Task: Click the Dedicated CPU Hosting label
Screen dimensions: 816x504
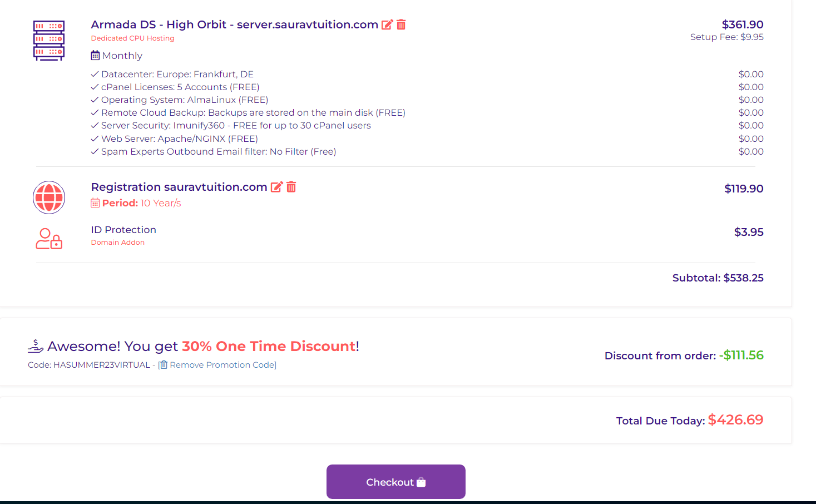Action: pyautogui.click(x=132, y=38)
